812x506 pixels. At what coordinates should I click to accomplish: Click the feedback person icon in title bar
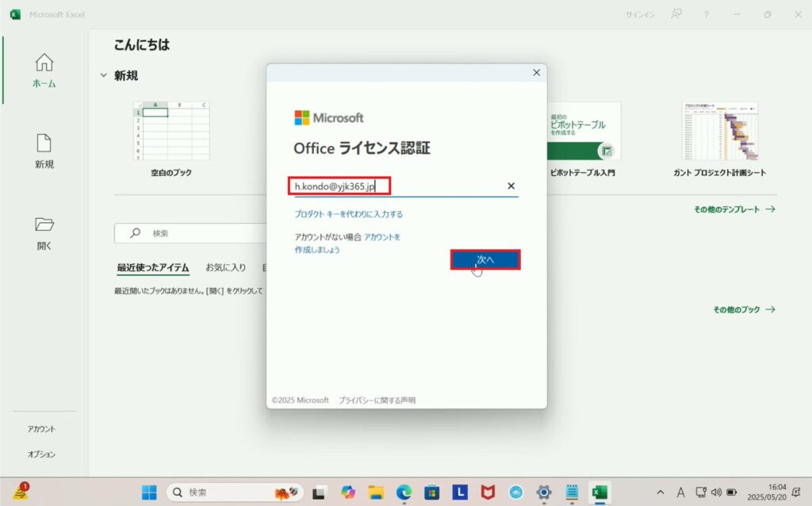676,14
